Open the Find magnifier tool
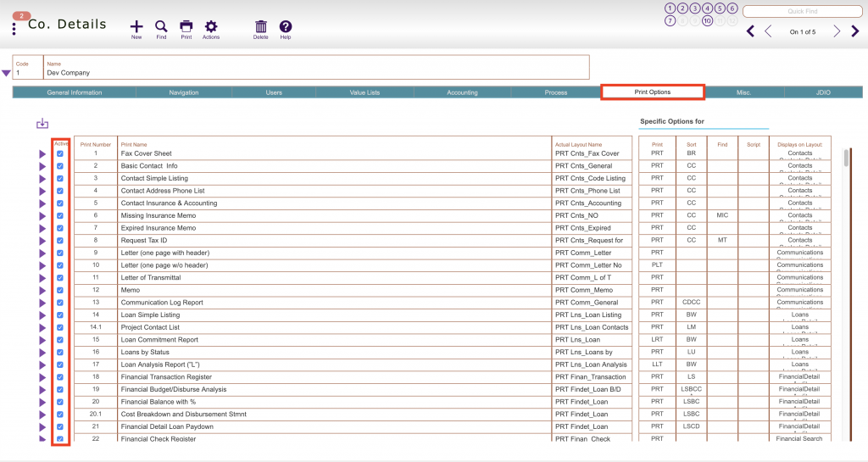 click(x=161, y=26)
